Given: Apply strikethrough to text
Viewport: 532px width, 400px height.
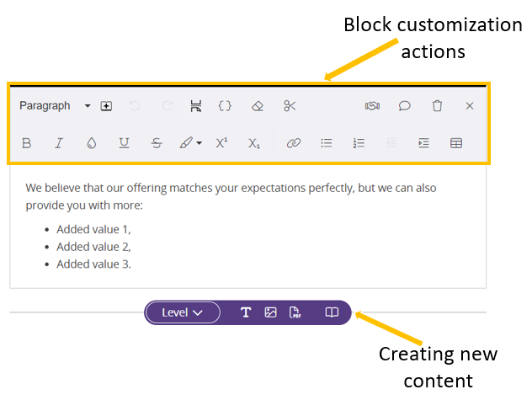Looking at the screenshot, I should pyautogui.click(x=157, y=143).
